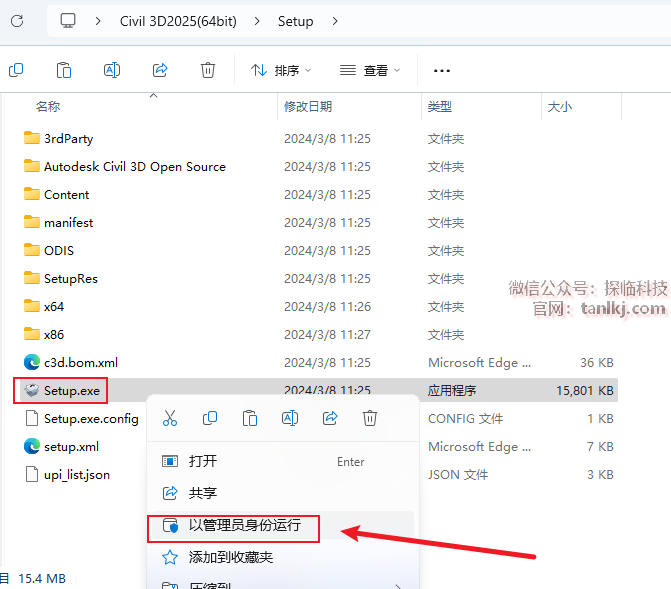Click the c3d.bom.xml Edge icon

[32, 362]
